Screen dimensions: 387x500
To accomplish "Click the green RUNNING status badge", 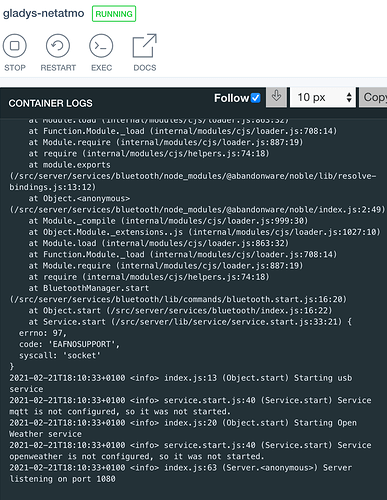I will click(114, 14).
